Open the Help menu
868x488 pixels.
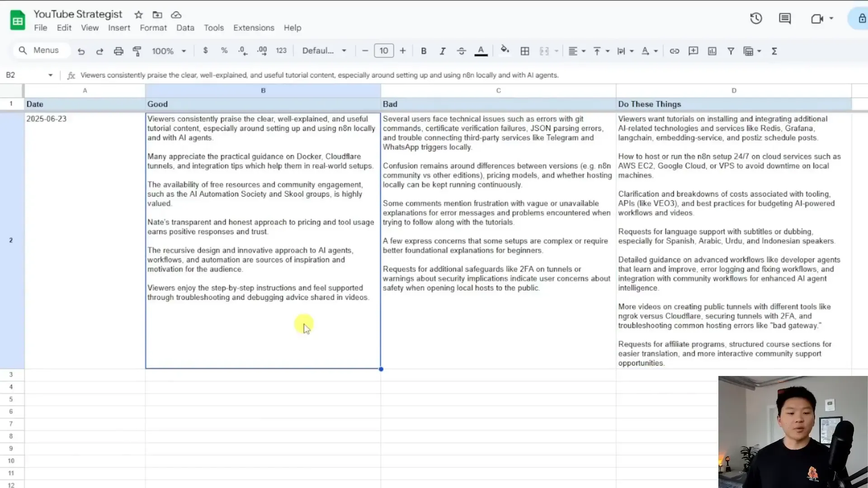292,28
